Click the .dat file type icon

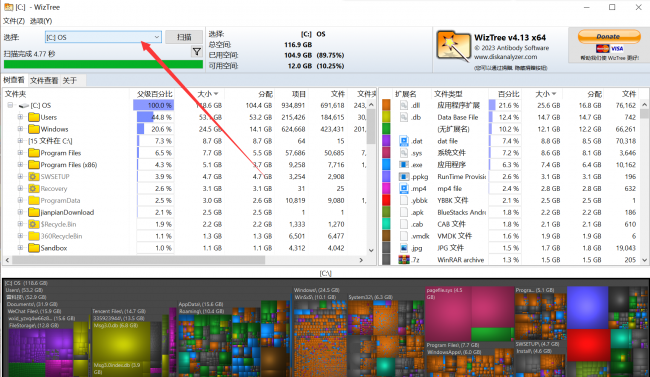[404, 141]
